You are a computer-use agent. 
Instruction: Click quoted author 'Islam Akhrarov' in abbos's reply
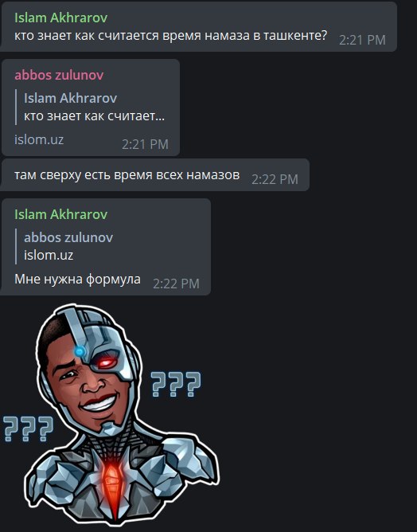click(71, 99)
